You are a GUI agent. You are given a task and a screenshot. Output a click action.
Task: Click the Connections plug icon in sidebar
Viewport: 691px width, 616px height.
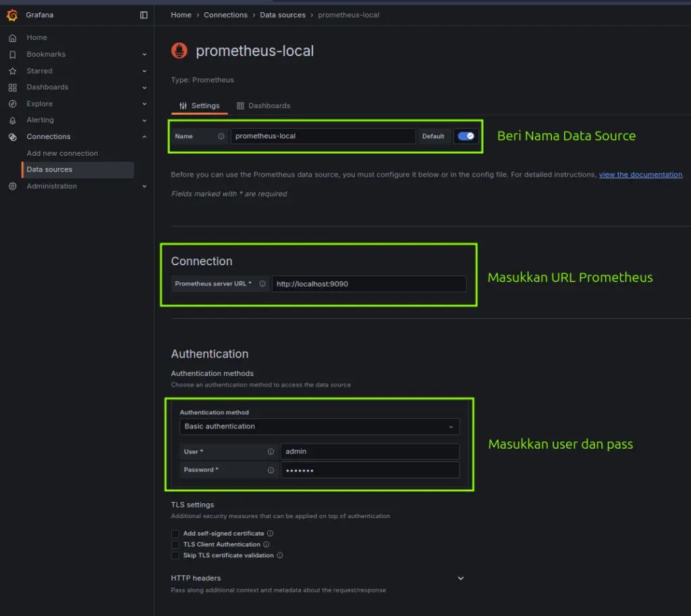click(14, 136)
